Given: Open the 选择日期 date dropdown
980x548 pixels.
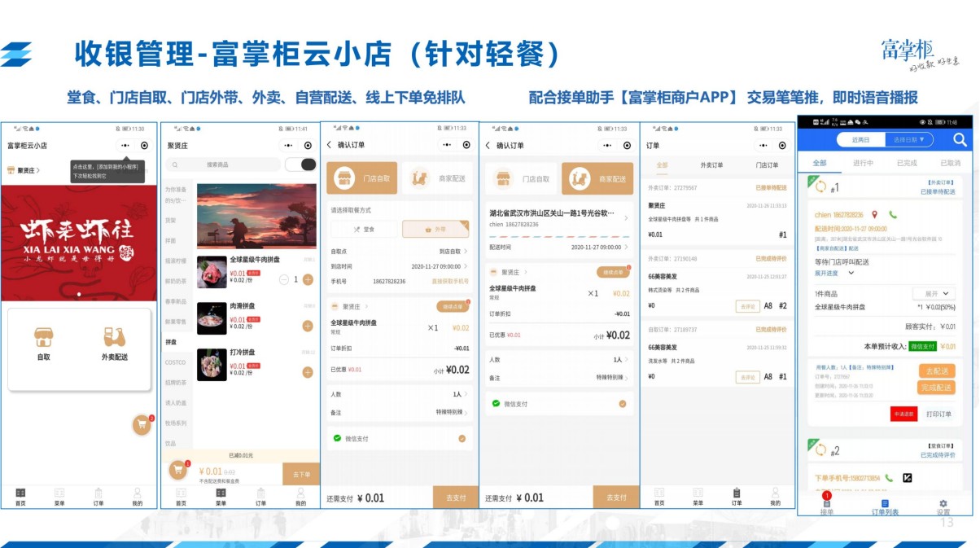Looking at the screenshot, I should pyautogui.click(x=908, y=139).
